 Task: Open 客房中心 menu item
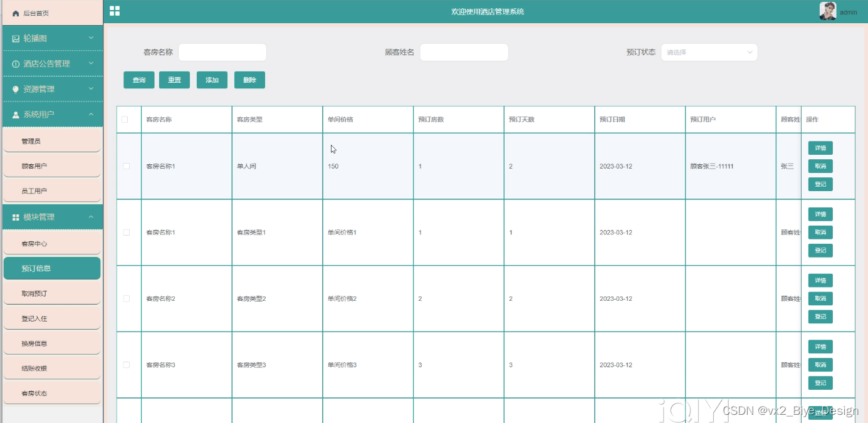coord(52,244)
